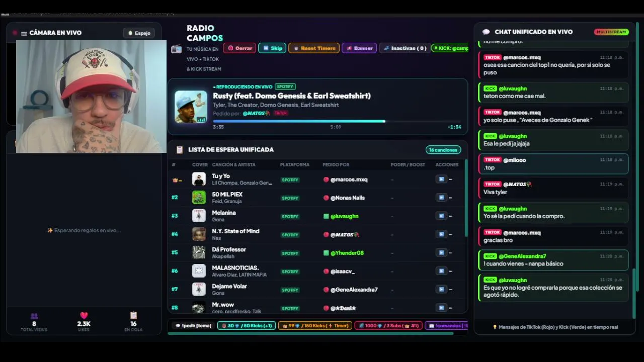644x362 pixels.
Task: Click the speech bubble icon in chat header
Action: [486, 32]
